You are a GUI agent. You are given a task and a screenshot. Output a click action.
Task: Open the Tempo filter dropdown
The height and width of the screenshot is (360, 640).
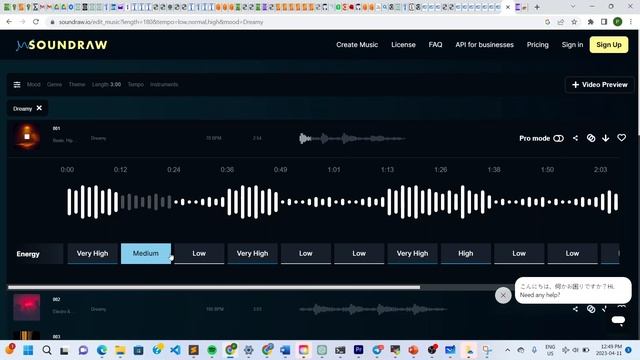[x=136, y=84]
